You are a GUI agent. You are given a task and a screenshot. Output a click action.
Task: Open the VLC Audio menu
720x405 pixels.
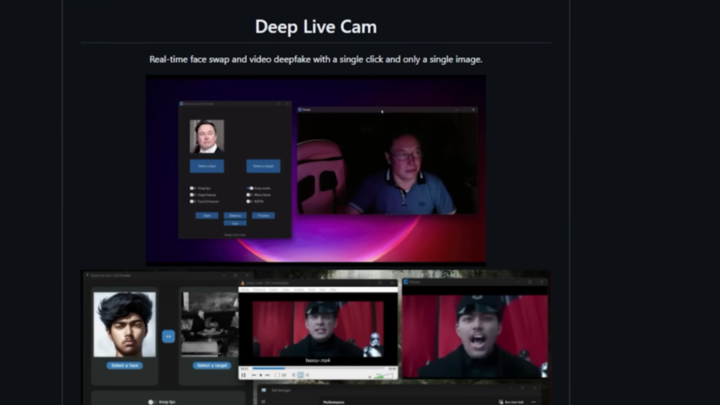[274, 290]
